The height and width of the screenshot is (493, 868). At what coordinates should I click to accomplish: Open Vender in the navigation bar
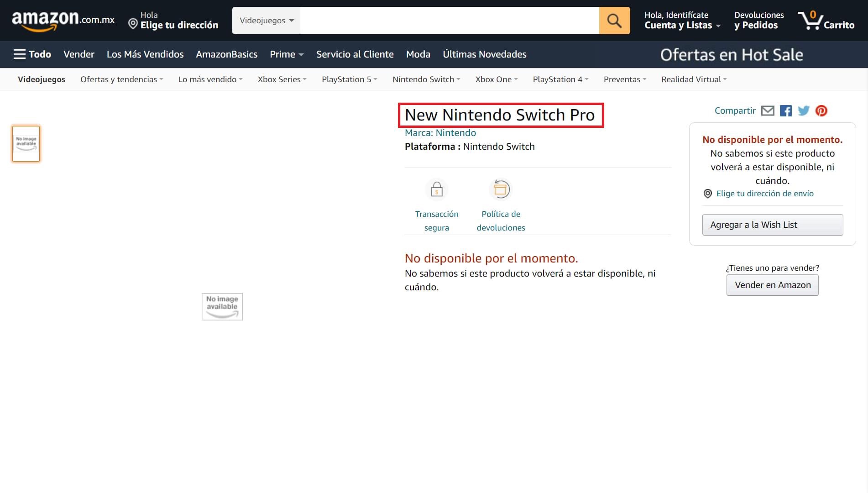(x=79, y=54)
